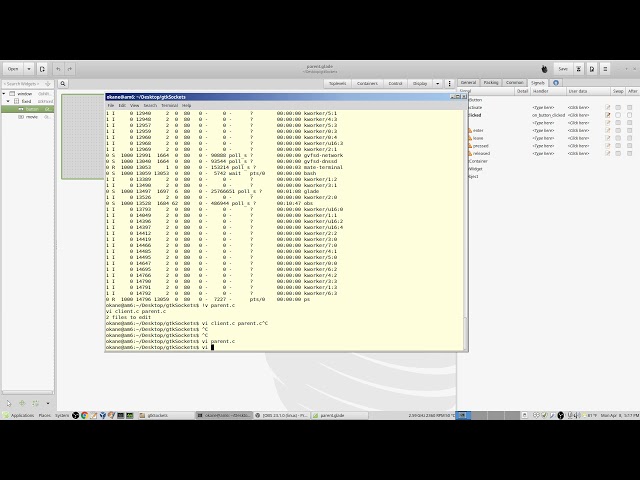The height and width of the screenshot is (480, 640).
Task: Open the terminal Help menu
Action: (186, 105)
